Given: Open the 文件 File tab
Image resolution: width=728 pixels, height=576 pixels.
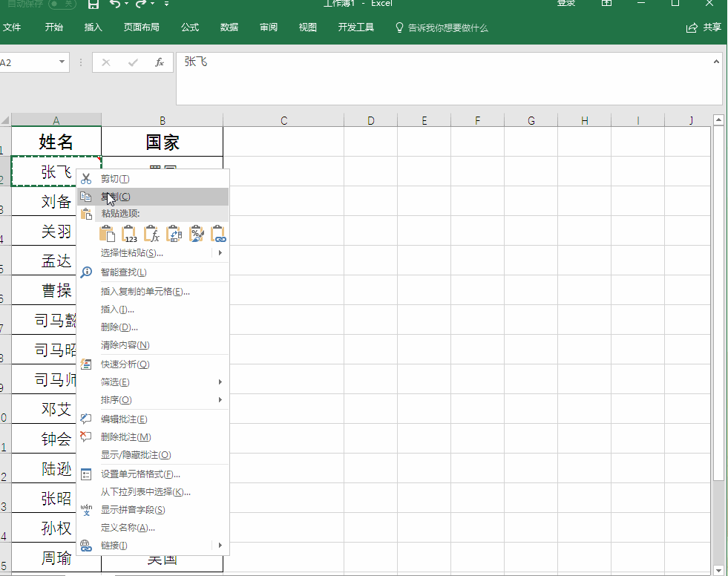Looking at the screenshot, I should [x=12, y=27].
